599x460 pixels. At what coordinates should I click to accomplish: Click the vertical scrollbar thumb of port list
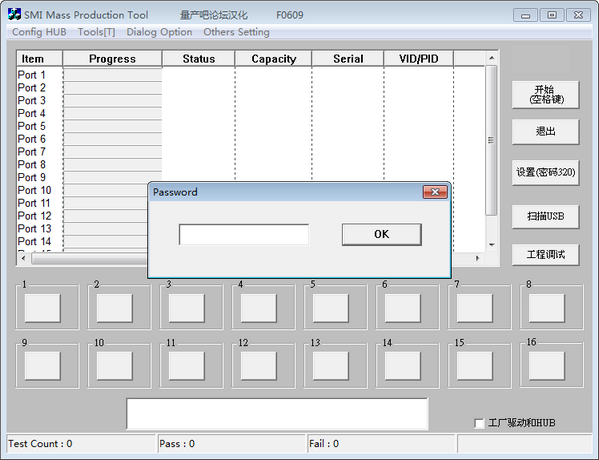492,140
